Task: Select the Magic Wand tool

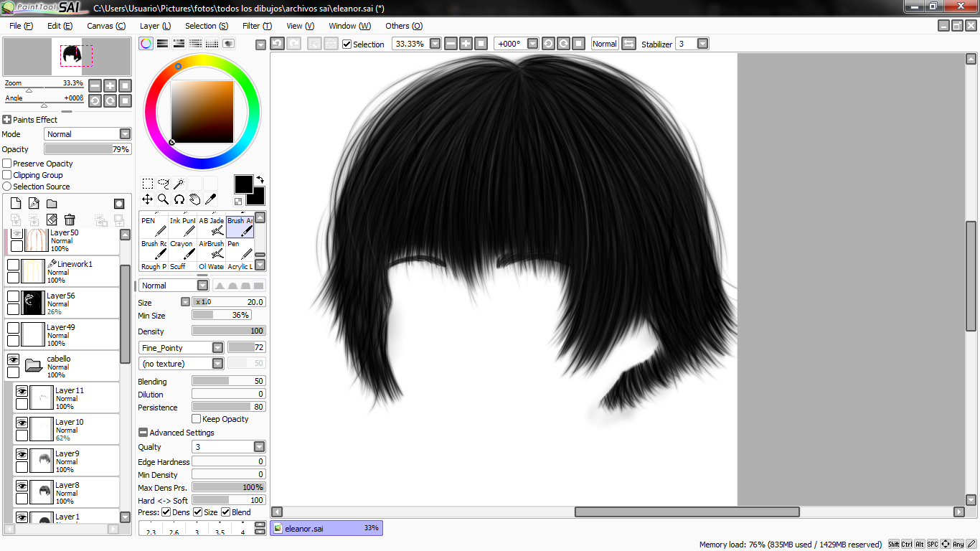Action: click(x=179, y=184)
